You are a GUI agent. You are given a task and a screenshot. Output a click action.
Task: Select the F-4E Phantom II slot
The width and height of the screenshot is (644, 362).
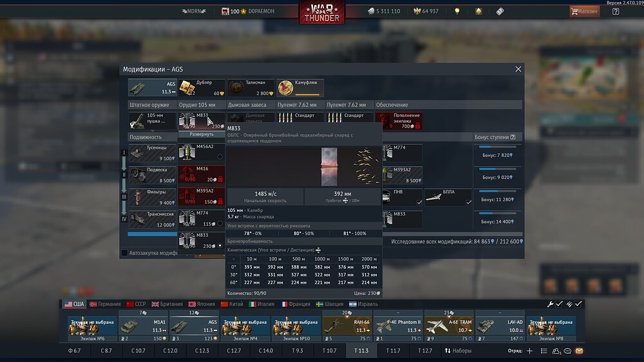coord(397,325)
